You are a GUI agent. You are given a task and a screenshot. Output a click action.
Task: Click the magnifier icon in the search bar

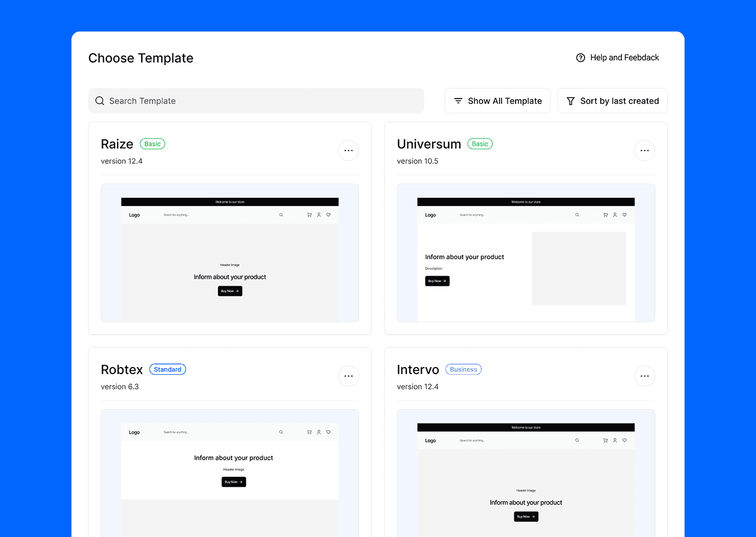click(x=100, y=100)
